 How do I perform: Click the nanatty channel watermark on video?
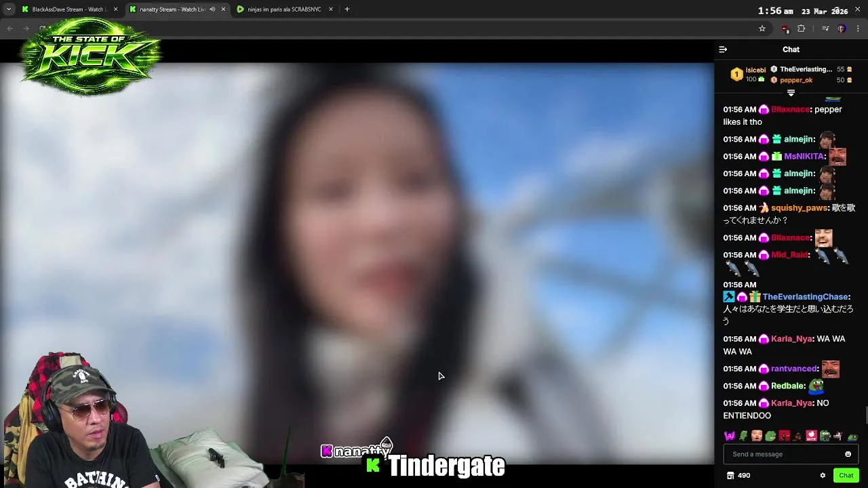pos(357,450)
